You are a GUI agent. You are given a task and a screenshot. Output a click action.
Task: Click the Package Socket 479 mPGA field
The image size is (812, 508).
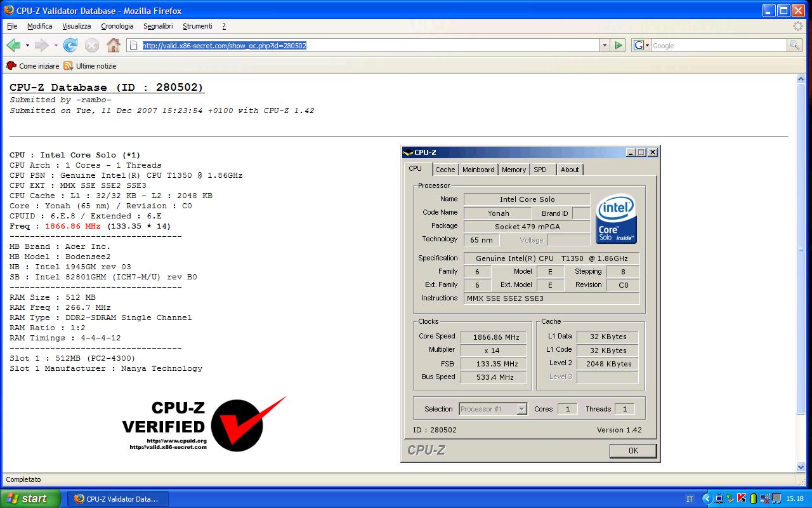click(527, 227)
